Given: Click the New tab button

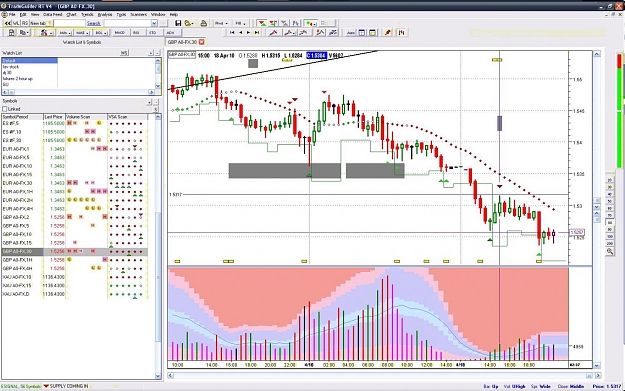Looking at the screenshot, I should click(40, 23).
